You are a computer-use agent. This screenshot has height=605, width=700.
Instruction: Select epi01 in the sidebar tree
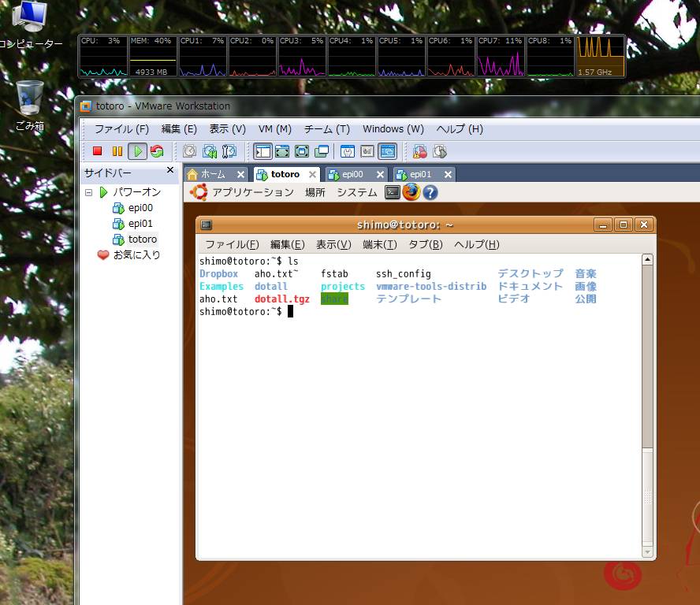pos(140,224)
